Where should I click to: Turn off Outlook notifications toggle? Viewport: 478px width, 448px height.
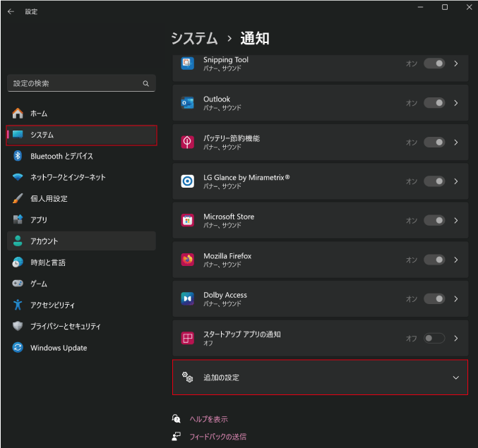[x=434, y=103]
